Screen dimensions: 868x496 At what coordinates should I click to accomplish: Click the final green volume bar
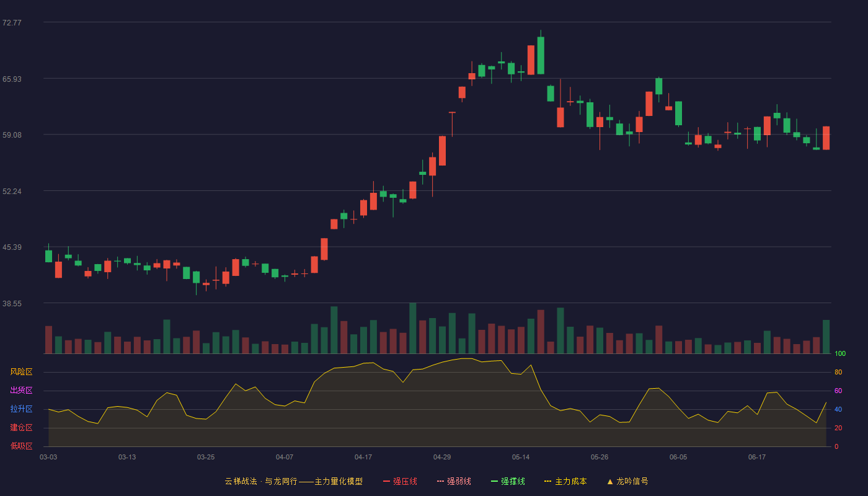click(826, 337)
